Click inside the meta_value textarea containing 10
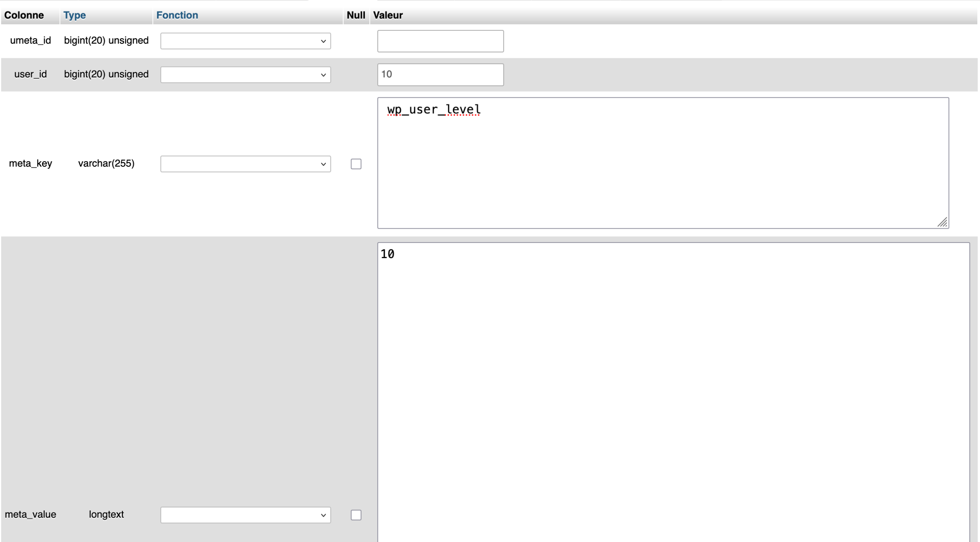 (673, 392)
